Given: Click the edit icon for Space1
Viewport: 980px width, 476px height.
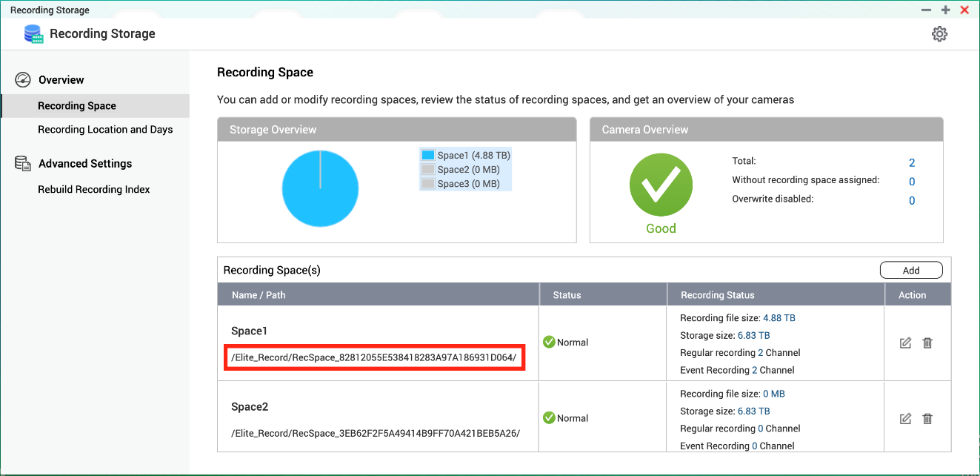Looking at the screenshot, I should click(x=905, y=343).
